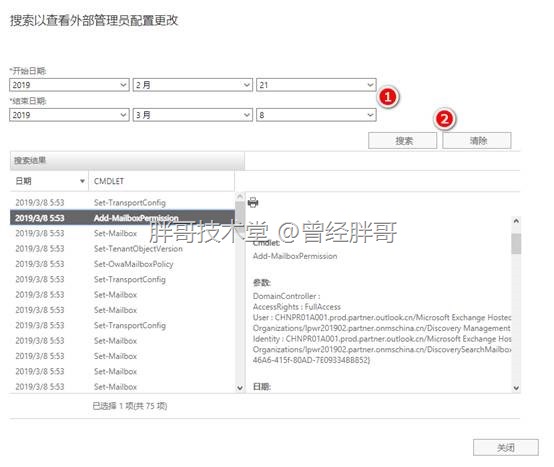Image resolution: width=554 pixels, height=467 pixels.
Task: Open the start day 21 dropdown
Action: point(316,85)
